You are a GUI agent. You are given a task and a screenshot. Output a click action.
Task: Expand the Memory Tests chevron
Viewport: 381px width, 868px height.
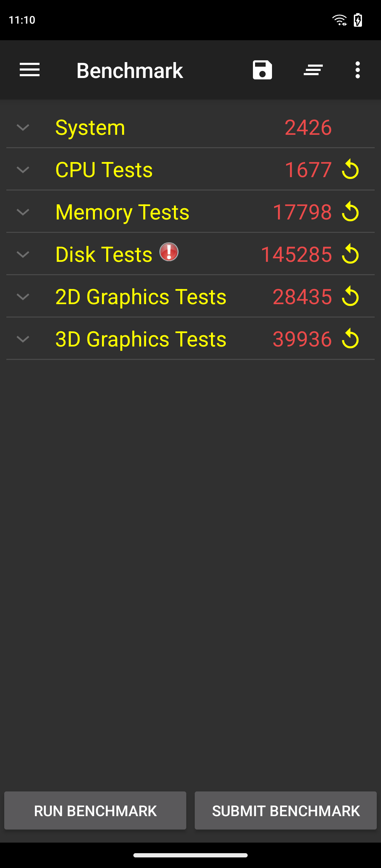click(x=23, y=212)
